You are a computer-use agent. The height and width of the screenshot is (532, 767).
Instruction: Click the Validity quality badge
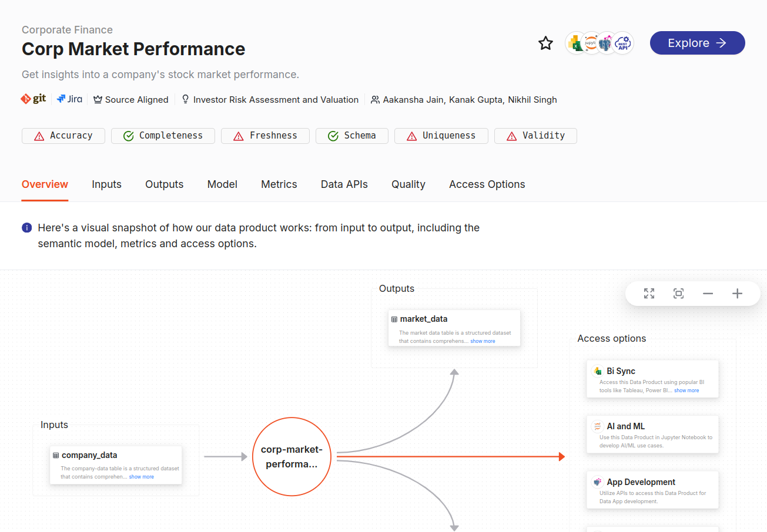[x=535, y=136]
